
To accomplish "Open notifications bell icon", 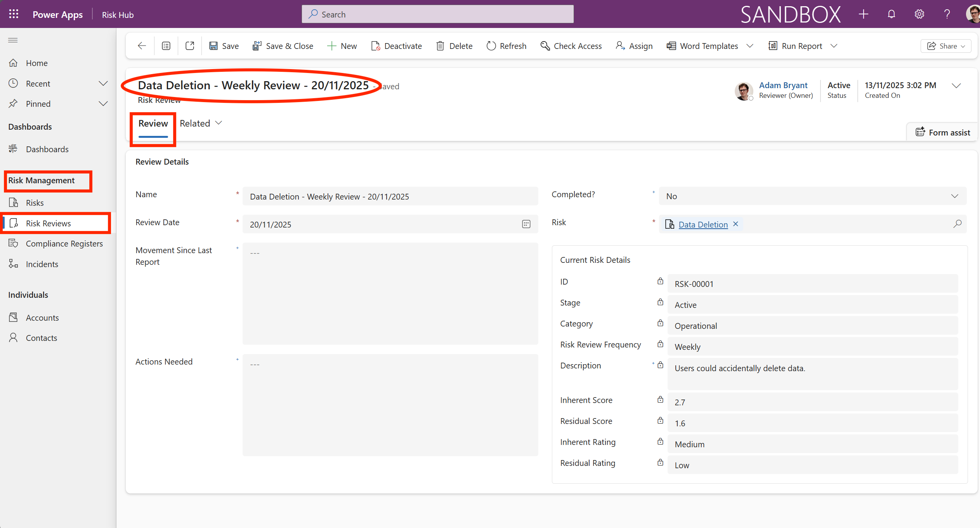I will (892, 14).
